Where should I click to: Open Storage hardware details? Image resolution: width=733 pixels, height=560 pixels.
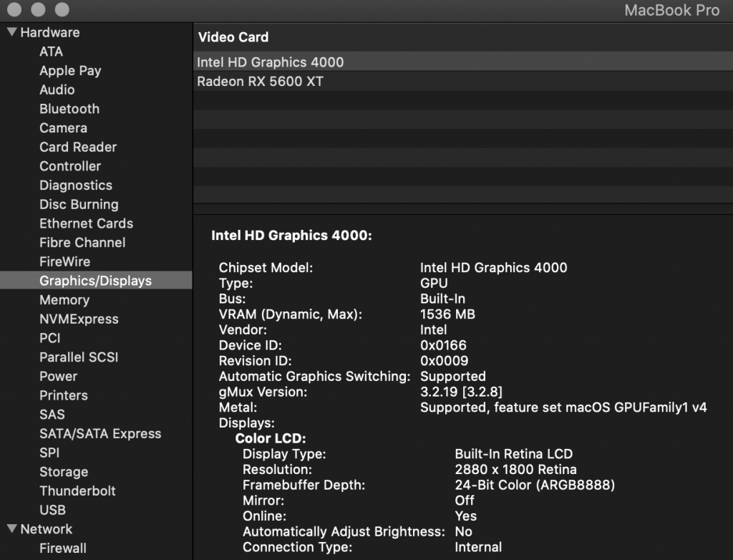tap(64, 472)
